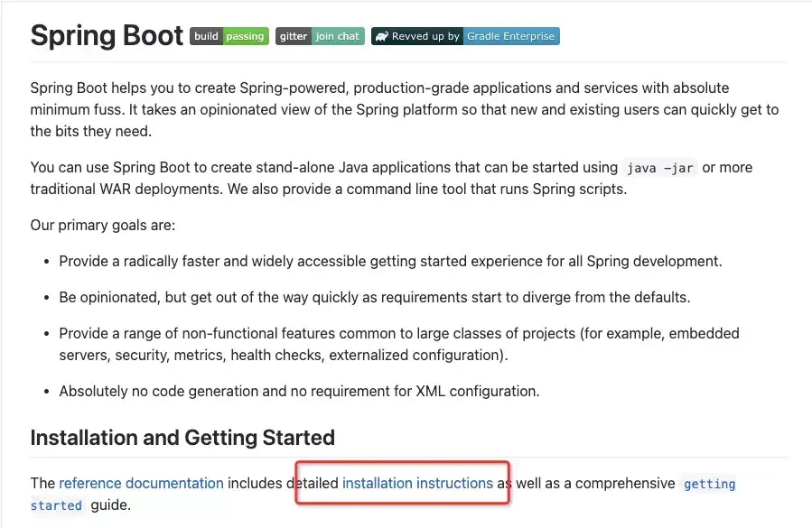Viewport: 812px width, 528px height.
Task: Click the paragraph mentioning traditional WAR deployments
Action: point(391,178)
